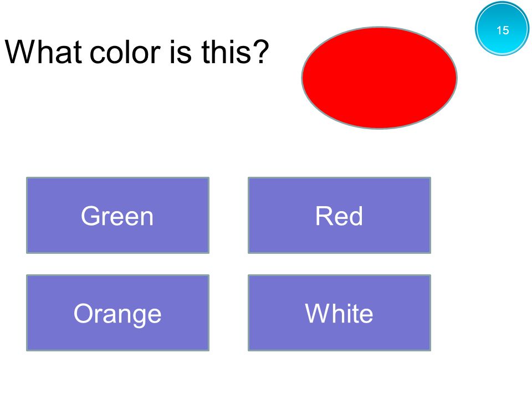
Task: Click the White answer box
Action: [x=339, y=313]
